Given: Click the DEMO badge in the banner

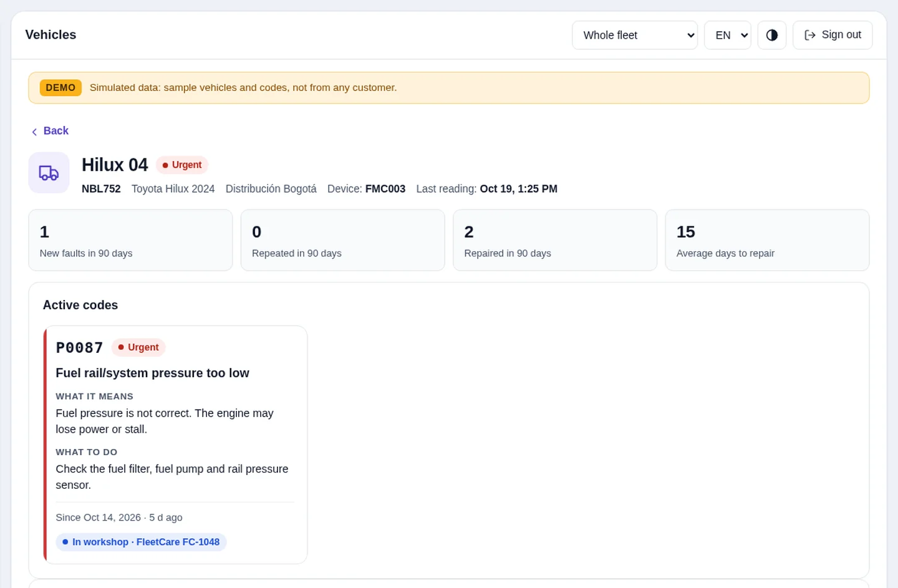Looking at the screenshot, I should click(60, 88).
